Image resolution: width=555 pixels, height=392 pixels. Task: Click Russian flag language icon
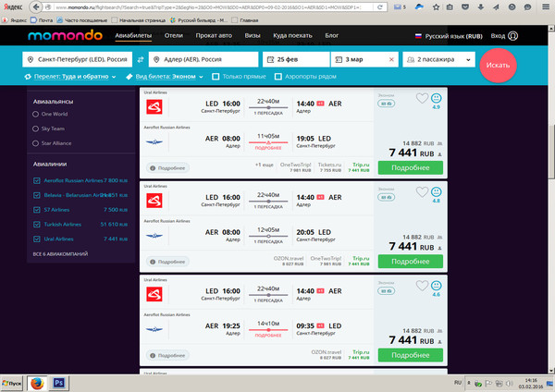[x=418, y=36]
